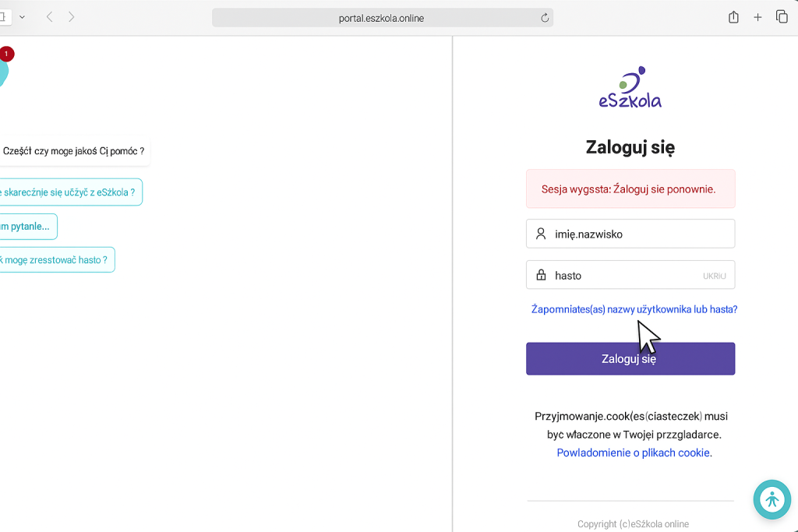Open the accessibility widget icon
The height and width of the screenshot is (532, 798).
[772, 499]
